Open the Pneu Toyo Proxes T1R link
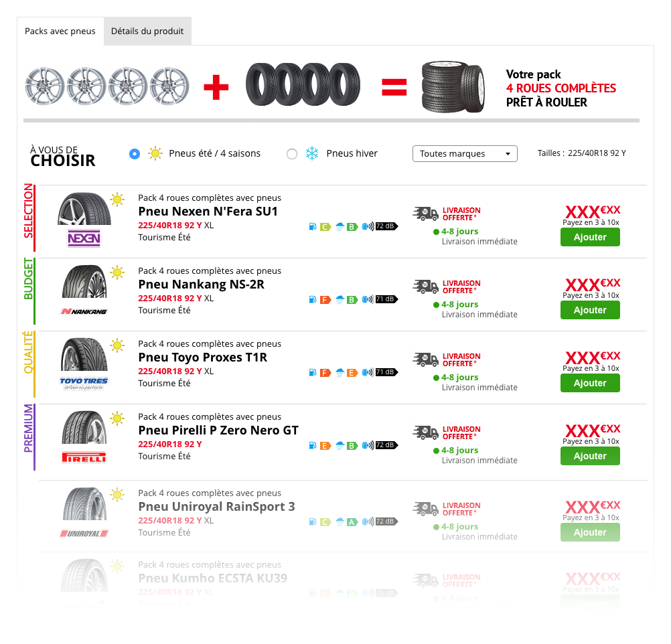Viewport: 671px width, 644px height. pyautogui.click(x=202, y=357)
